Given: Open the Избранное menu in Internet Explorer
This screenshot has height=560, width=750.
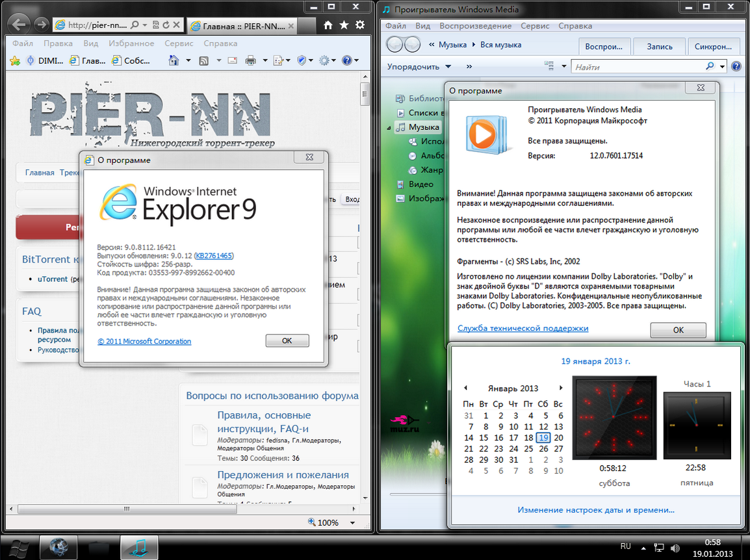Looking at the screenshot, I should [131, 43].
